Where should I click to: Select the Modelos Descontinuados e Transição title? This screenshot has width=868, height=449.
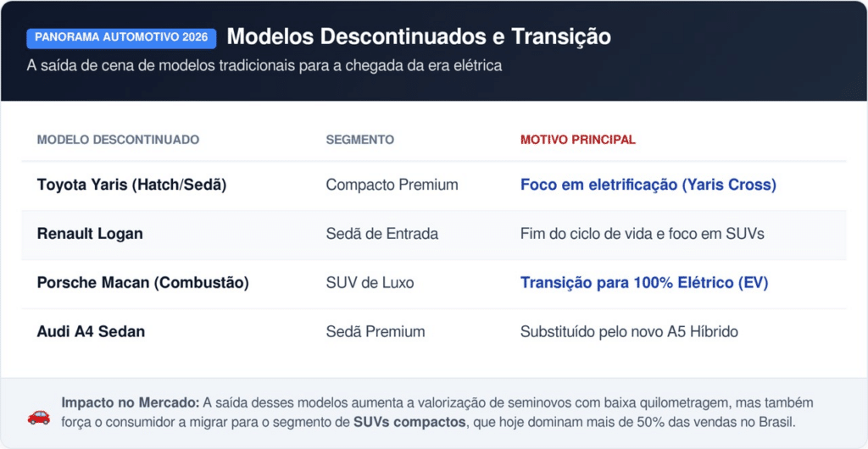[419, 37]
